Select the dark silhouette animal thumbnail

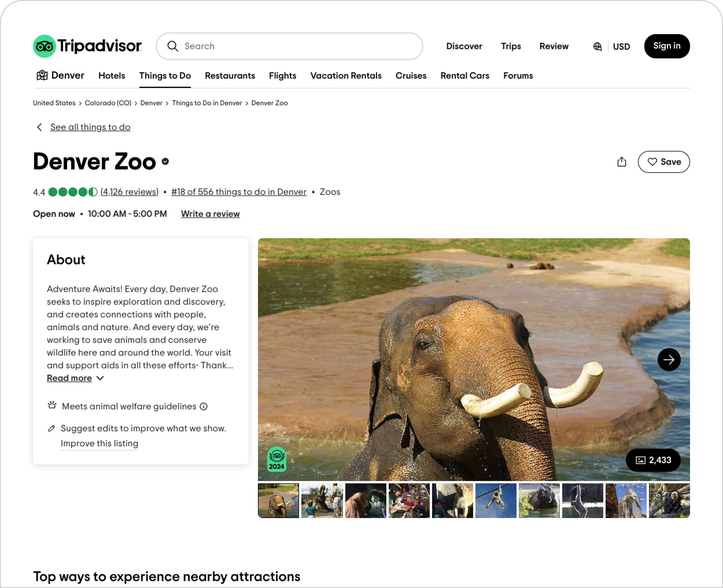[582, 501]
